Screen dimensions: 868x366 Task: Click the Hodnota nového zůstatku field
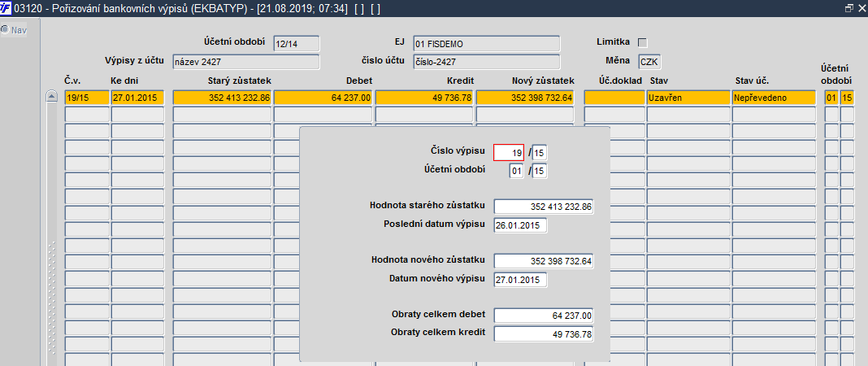(544, 261)
